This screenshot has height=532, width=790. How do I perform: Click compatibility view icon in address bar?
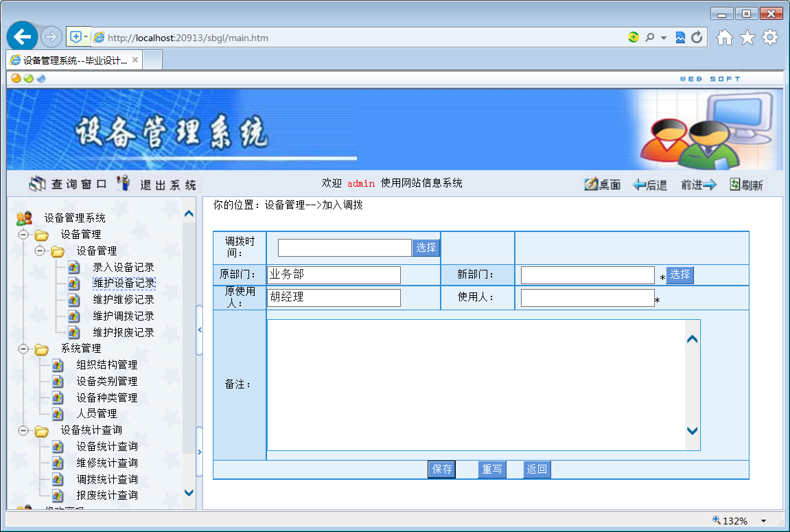click(680, 37)
